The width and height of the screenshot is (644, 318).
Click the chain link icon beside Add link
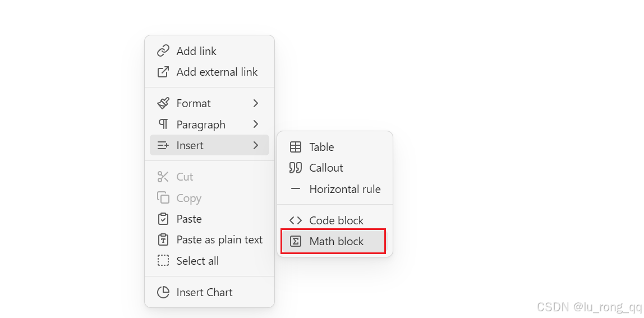click(163, 51)
